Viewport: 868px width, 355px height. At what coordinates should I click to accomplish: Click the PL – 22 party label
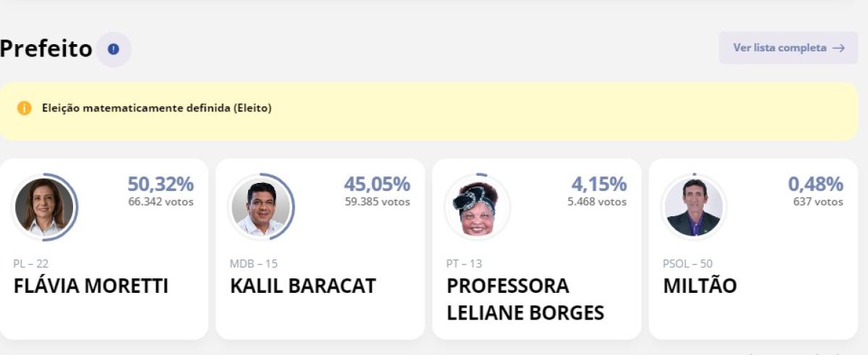[31, 264]
